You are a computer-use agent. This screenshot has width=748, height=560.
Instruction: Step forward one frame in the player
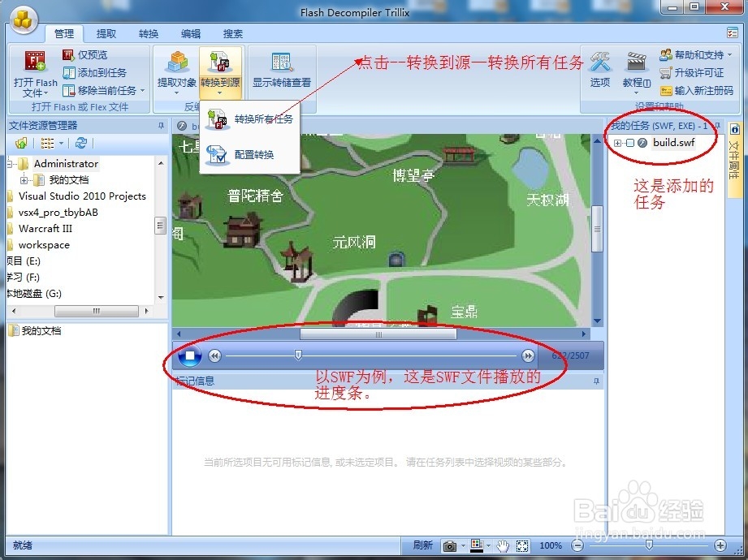click(528, 355)
